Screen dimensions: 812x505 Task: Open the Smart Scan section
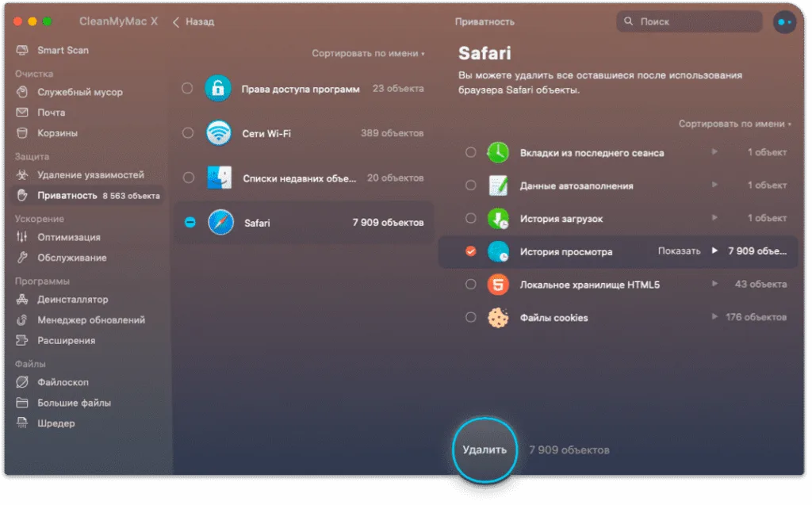coord(63,50)
